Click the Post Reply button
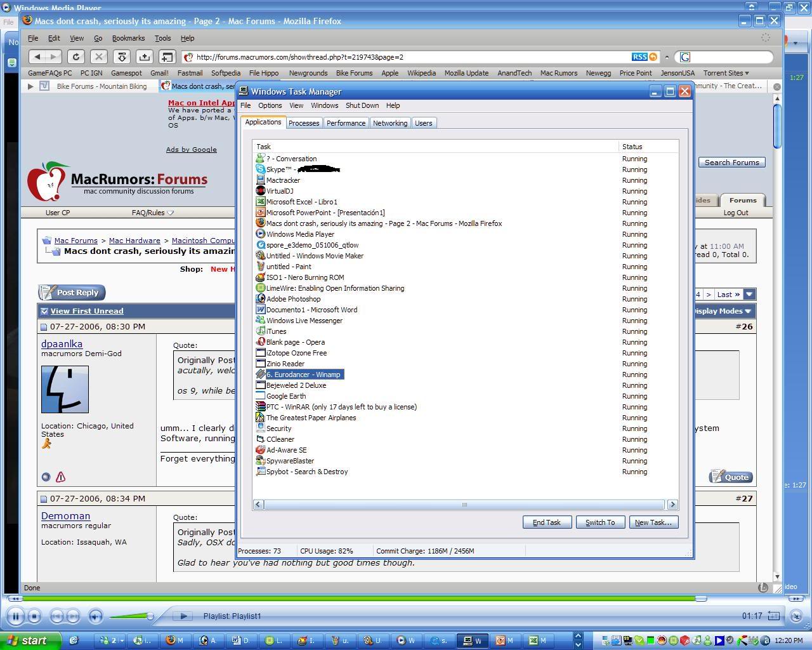Viewport: 812px width, 650px height. [x=72, y=293]
